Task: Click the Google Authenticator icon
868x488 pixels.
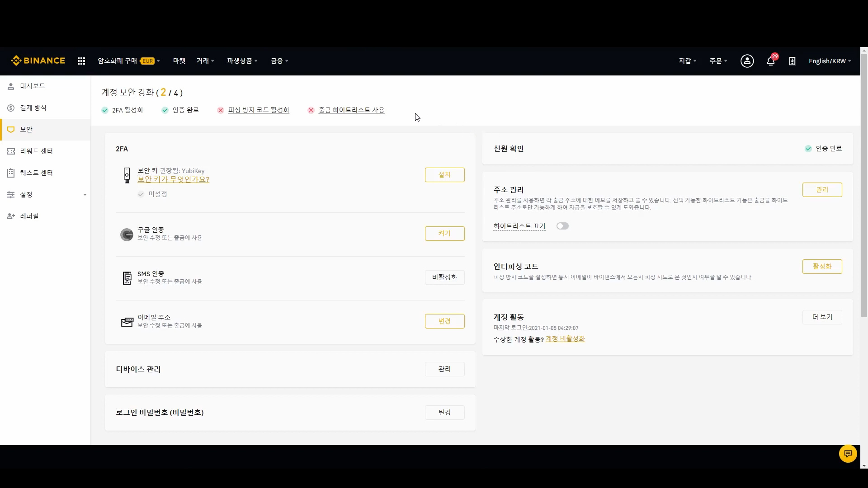Action: (x=127, y=234)
